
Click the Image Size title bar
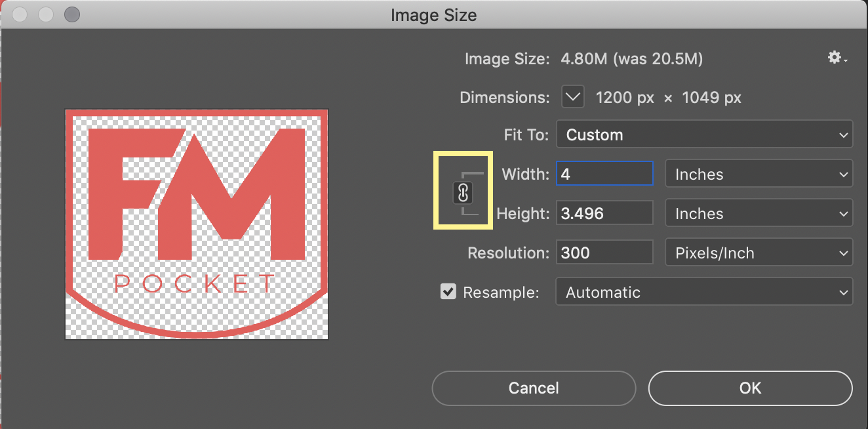point(433,14)
